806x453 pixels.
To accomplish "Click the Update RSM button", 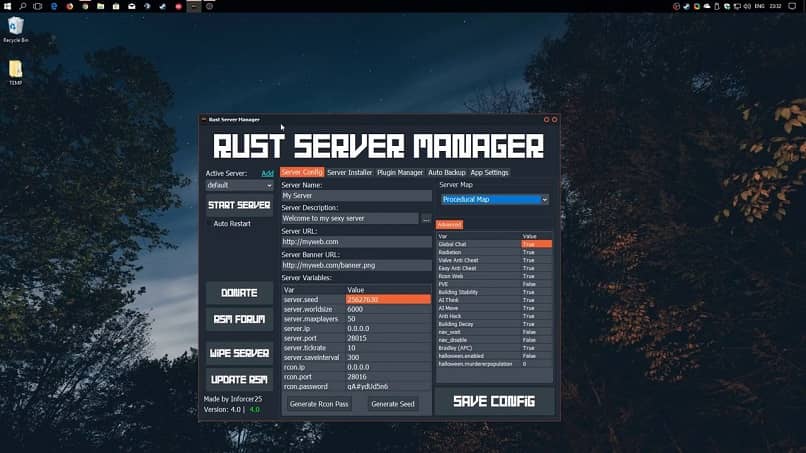I will point(239,379).
